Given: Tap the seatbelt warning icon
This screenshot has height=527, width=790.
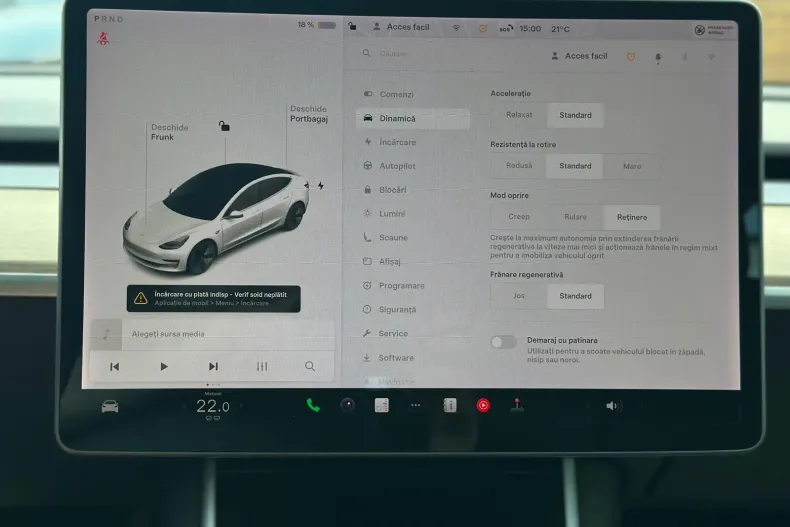Looking at the screenshot, I should click(x=103, y=38).
